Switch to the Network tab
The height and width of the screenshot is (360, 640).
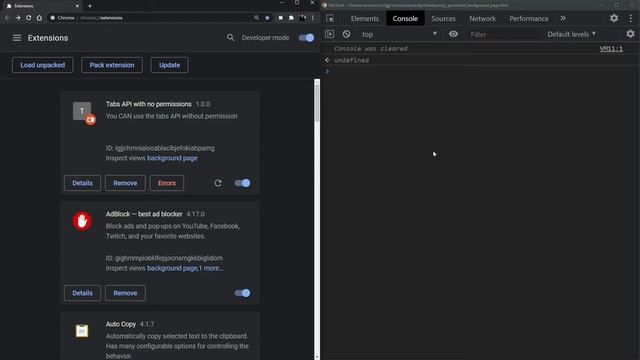(482, 19)
